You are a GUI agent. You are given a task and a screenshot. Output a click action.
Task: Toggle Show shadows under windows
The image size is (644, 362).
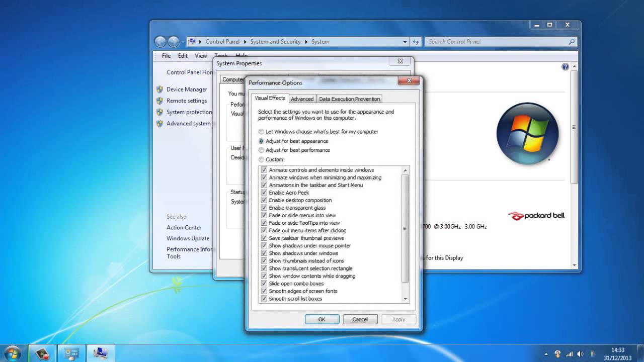tap(264, 253)
